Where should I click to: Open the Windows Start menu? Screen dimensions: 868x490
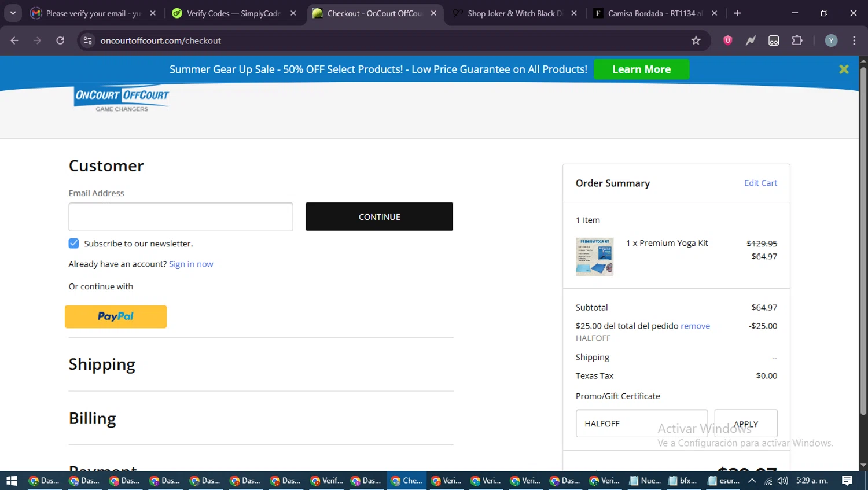(x=12, y=480)
